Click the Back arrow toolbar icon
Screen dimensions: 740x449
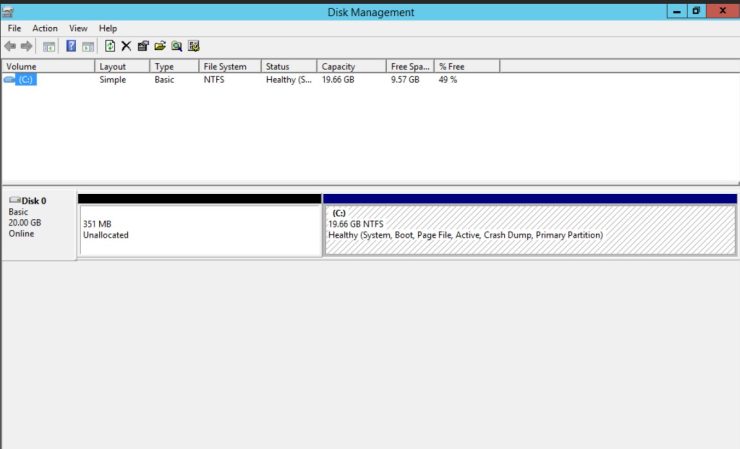pos(10,46)
